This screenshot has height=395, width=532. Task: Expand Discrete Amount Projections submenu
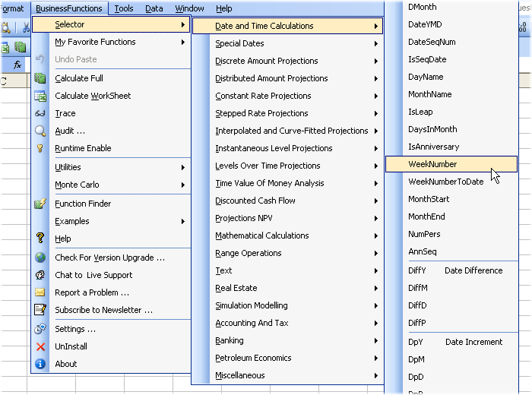point(288,61)
